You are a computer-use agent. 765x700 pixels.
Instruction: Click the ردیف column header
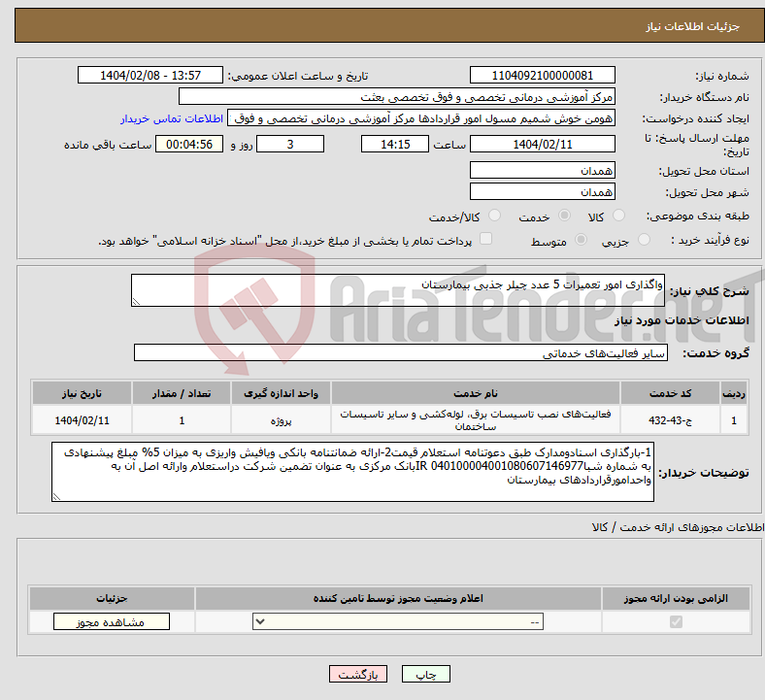click(x=734, y=393)
